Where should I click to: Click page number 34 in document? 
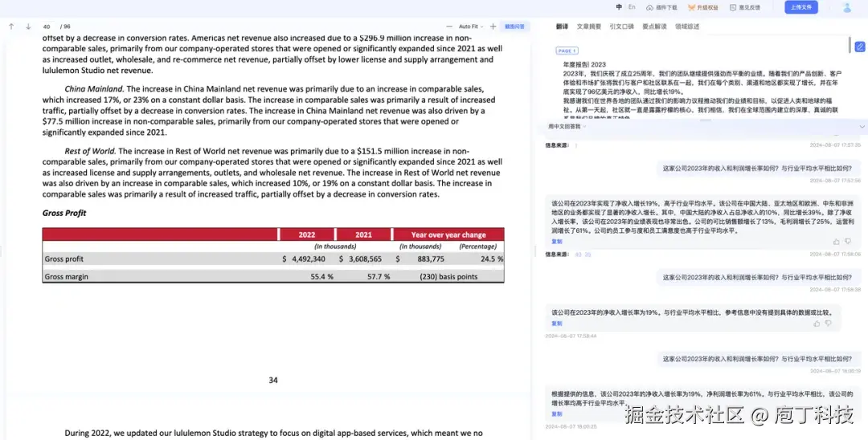click(273, 381)
